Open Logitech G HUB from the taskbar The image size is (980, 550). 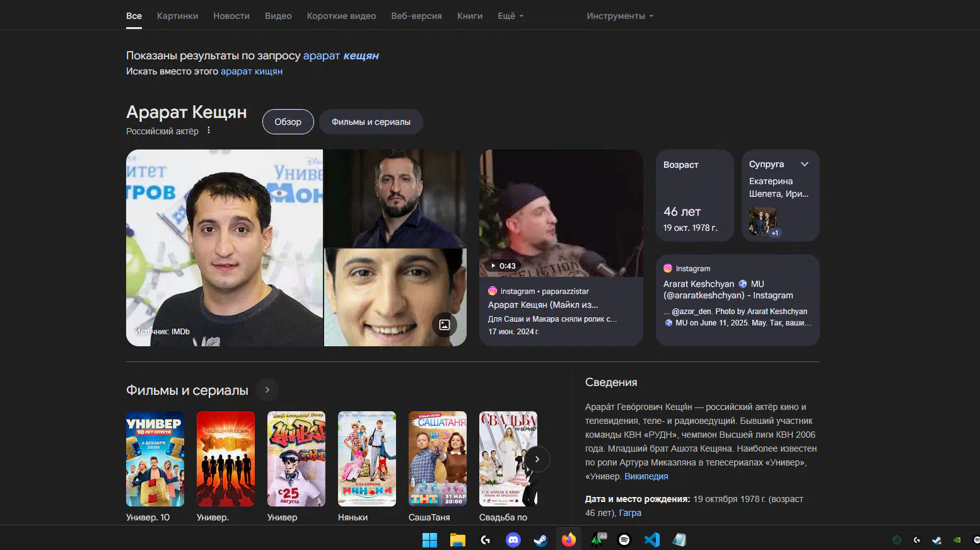click(485, 540)
